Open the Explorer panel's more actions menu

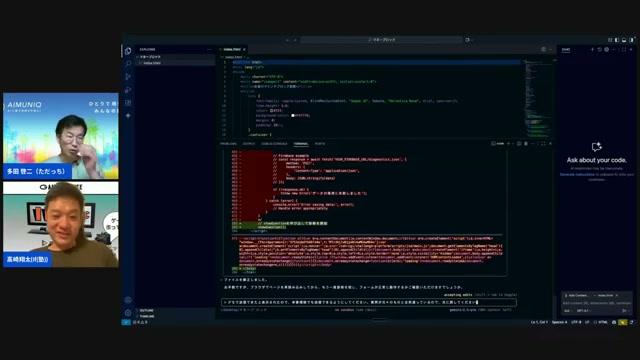[209, 49]
